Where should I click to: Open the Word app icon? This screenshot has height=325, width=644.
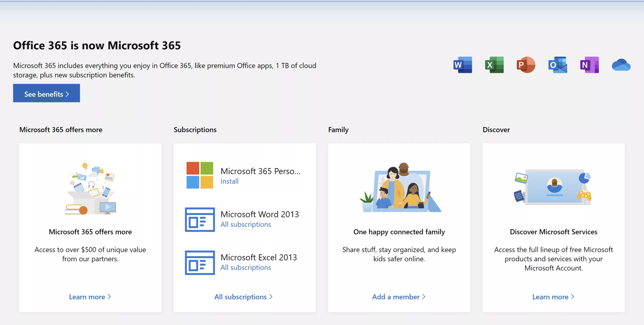[462, 65]
